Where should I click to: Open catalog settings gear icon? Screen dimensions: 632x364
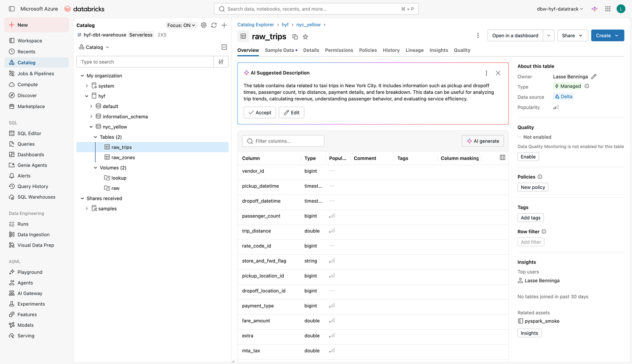point(204,25)
